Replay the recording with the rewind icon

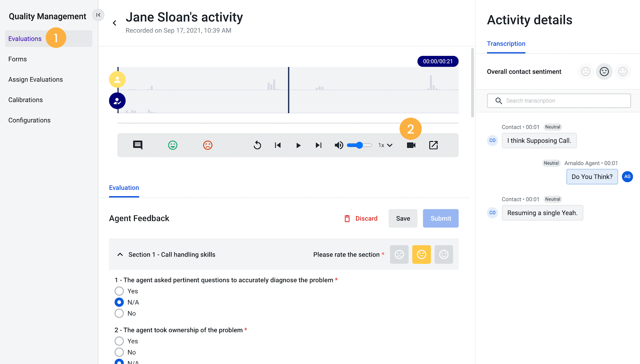click(257, 145)
